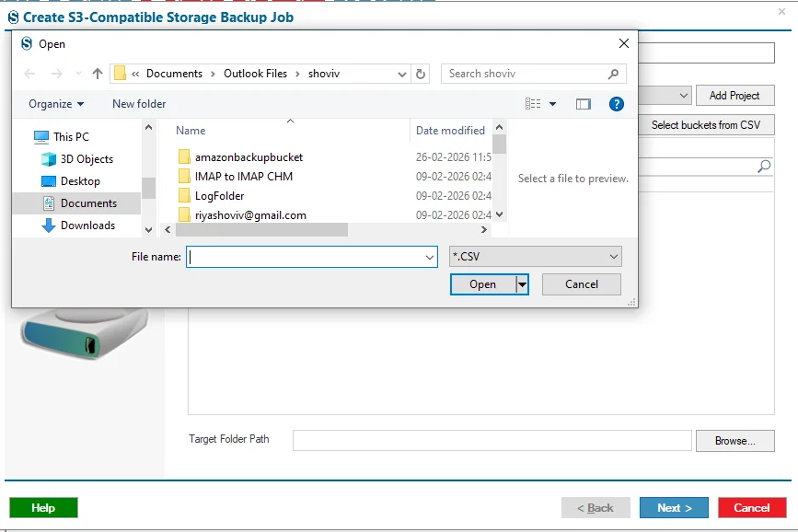
Task: Click the search magnifier in Search shoviv
Action: coord(613,74)
